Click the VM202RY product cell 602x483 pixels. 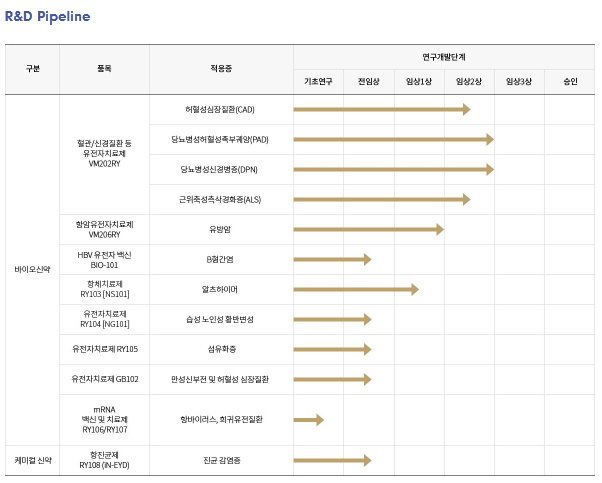coord(104,154)
